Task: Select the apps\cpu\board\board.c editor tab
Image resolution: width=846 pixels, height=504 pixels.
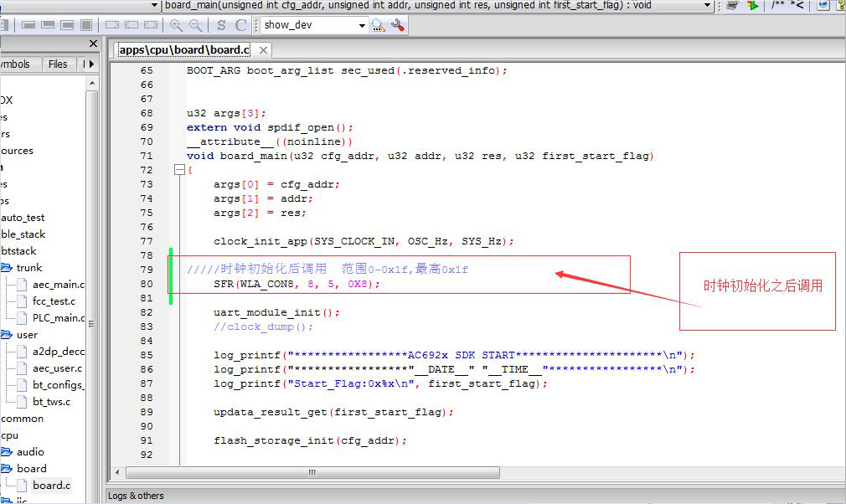Action: (x=184, y=50)
